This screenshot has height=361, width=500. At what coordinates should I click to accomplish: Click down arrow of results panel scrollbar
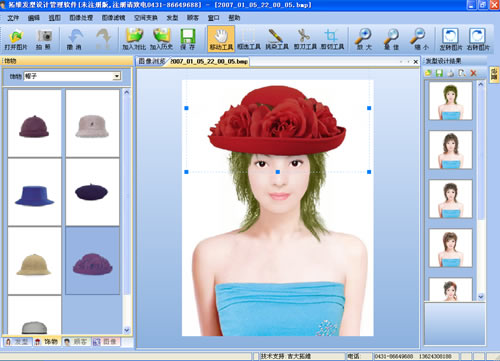pos(481,296)
